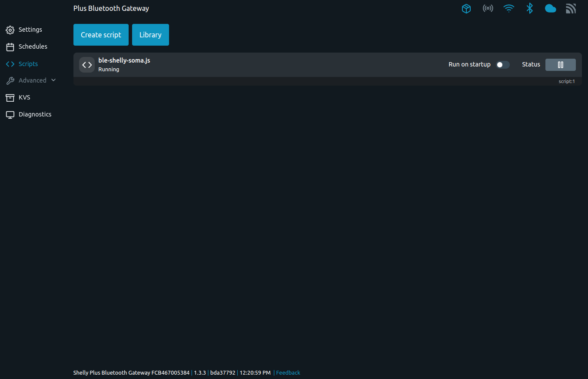Open the Settings menu item
Screen dimensions: 588x379
pos(30,30)
